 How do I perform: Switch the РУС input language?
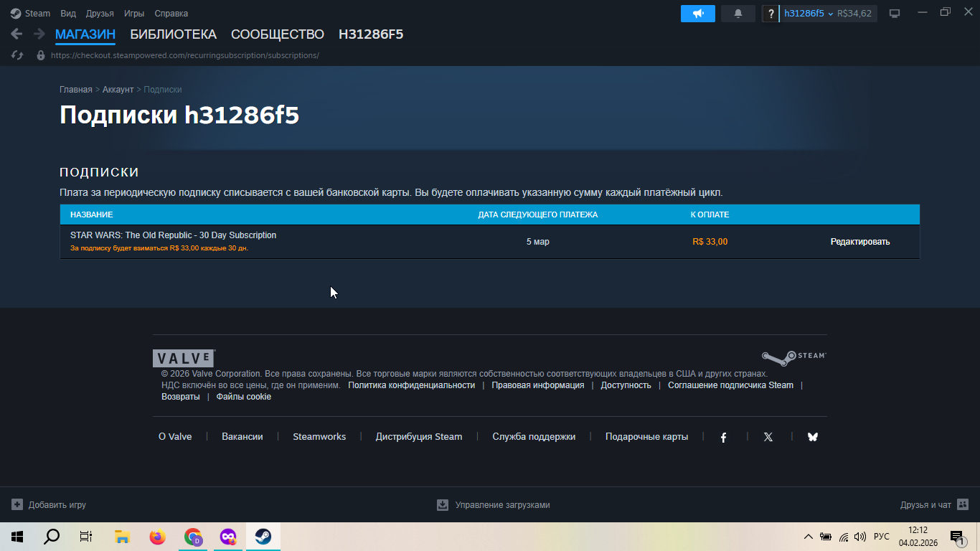coord(882,537)
